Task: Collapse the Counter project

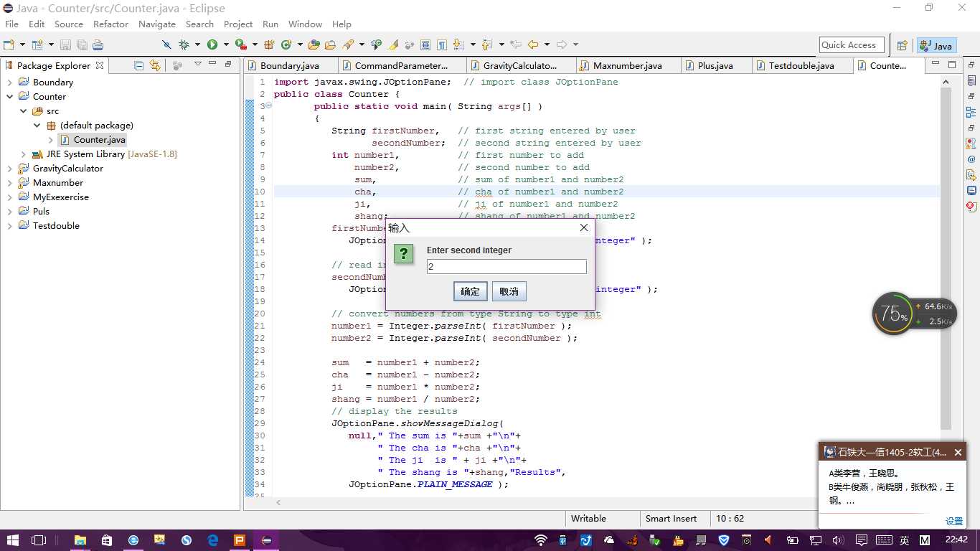Action: click(x=10, y=96)
